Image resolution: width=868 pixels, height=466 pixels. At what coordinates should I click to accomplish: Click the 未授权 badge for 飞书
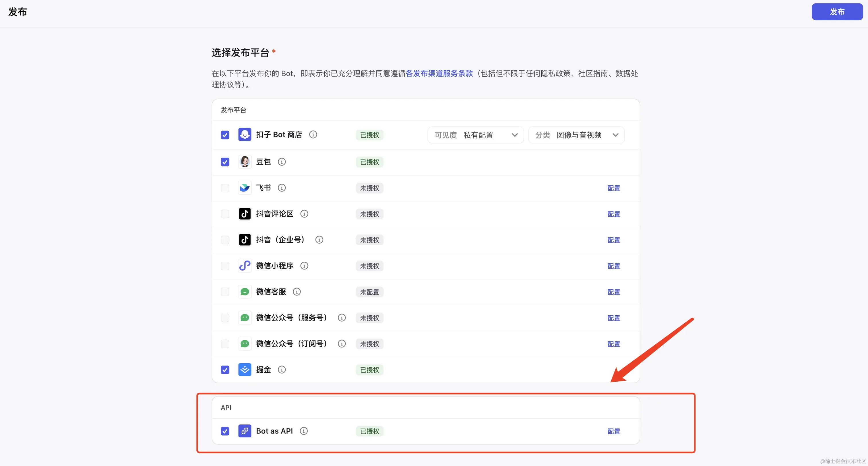tap(369, 188)
